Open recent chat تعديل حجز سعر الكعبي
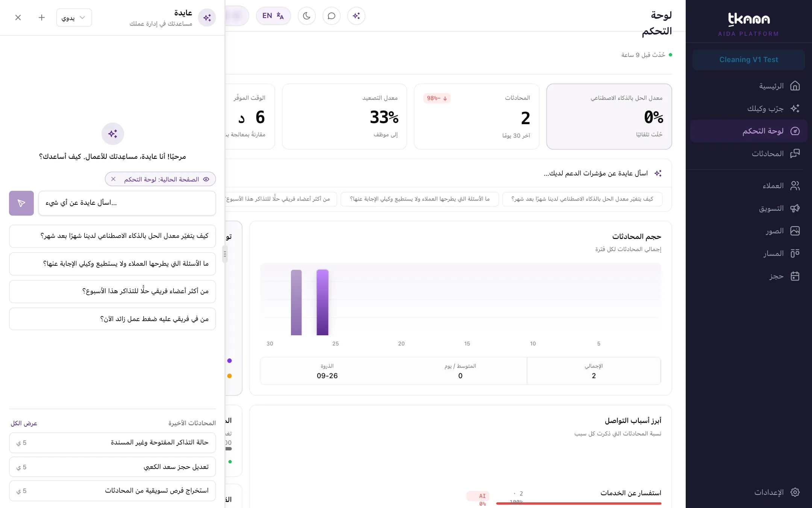812x508 pixels. pyautogui.click(x=112, y=467)
